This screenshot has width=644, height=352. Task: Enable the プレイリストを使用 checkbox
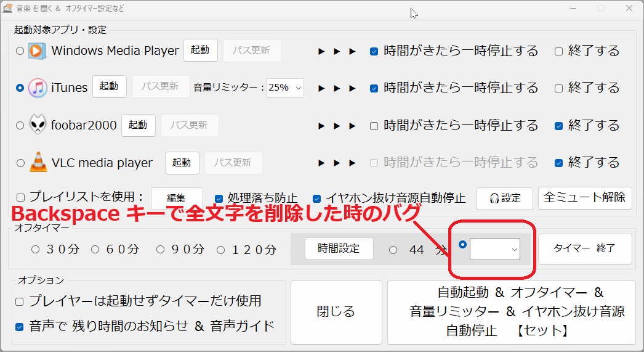(20, 198)
